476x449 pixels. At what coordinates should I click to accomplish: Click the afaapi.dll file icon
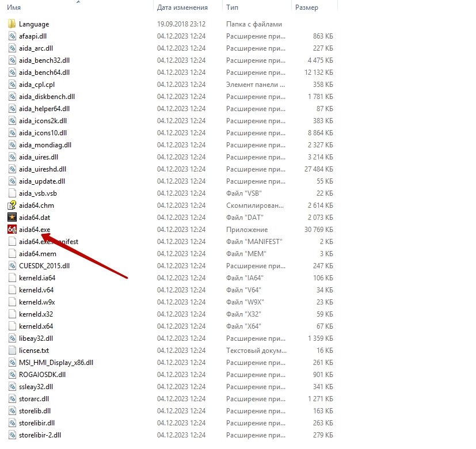click(12, 36)
